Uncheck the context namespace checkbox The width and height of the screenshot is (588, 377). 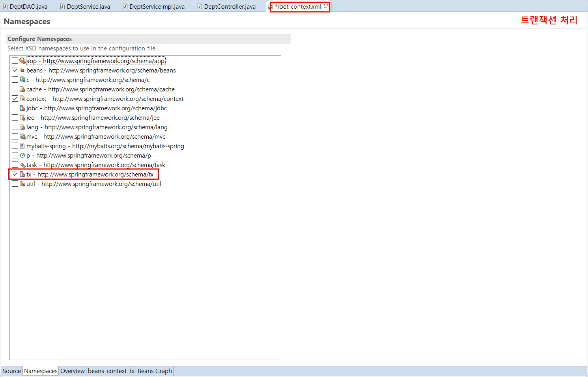(x=15, y=98)
